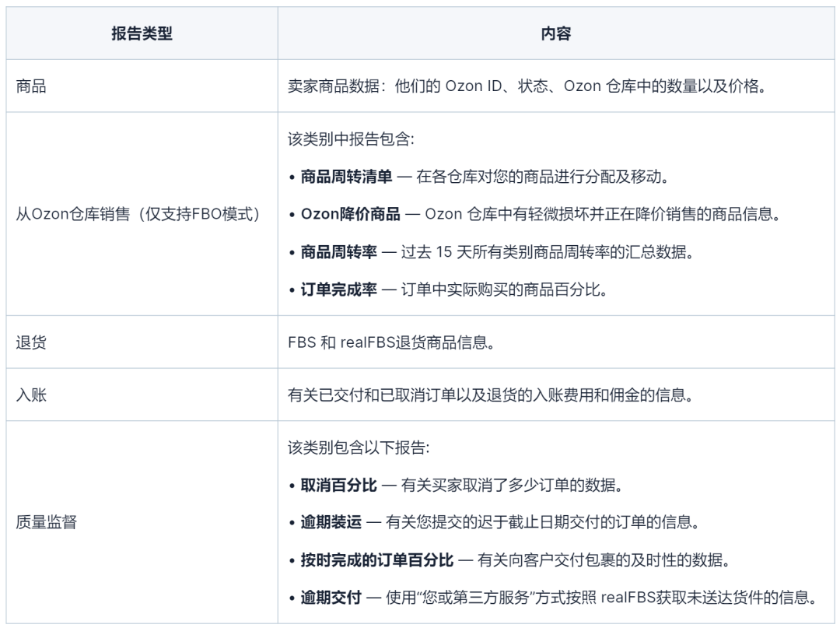840x628 pixels.
Task: Click the bold 商品周转率 term
Action: pyautogui.click(x=338, y=252)
